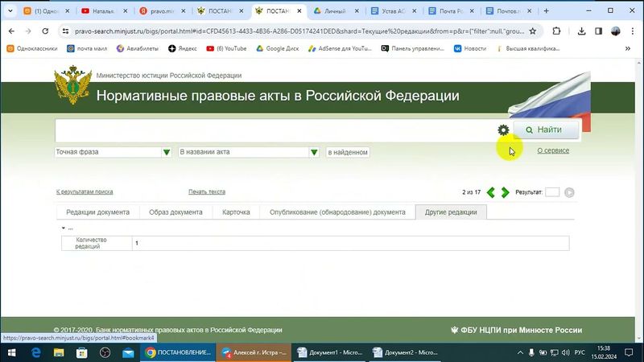Open the Chrome profile avatar
The width and height of the screenshot is (644, 362).
click(x=615, y=31)
